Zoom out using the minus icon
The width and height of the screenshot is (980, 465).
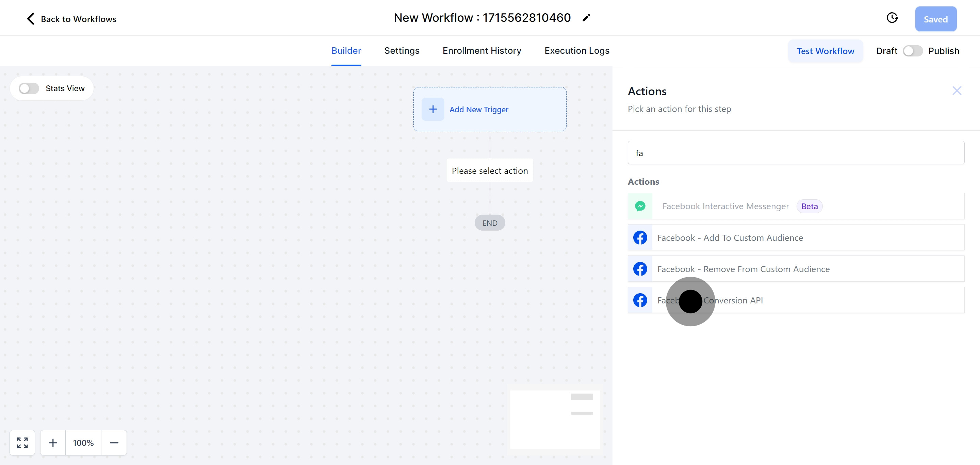(114, 443)
